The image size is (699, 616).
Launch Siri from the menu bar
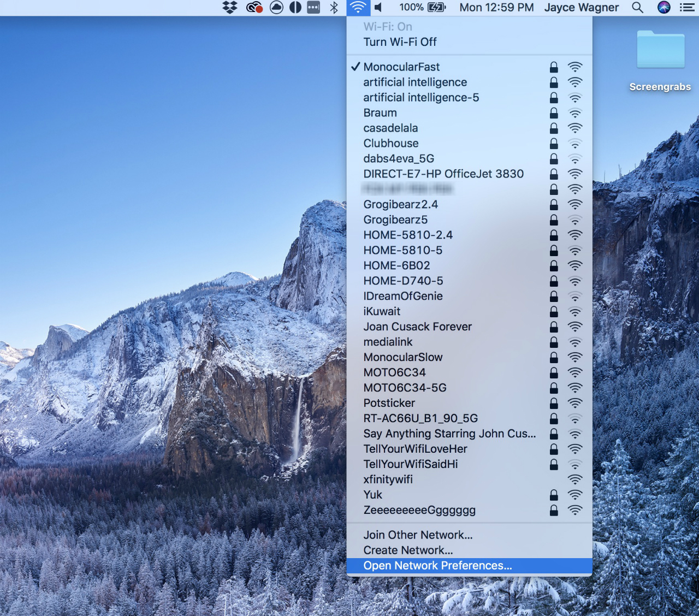[664, 8]
